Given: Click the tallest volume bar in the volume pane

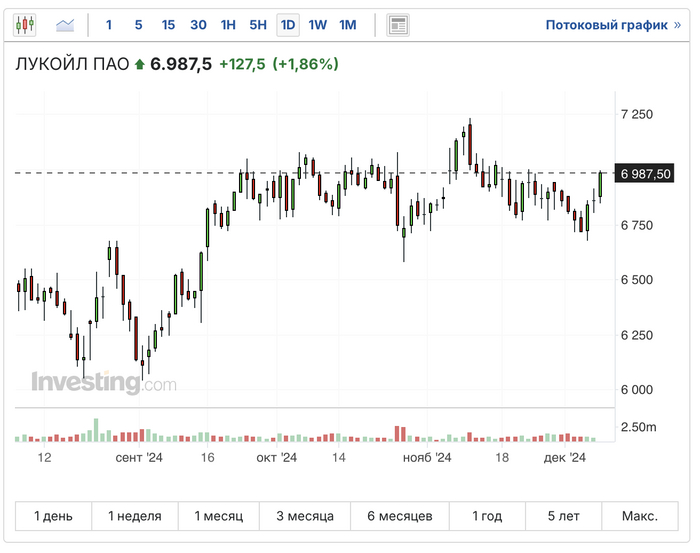Looking at the screenshot, I should [x=96, y=429].
